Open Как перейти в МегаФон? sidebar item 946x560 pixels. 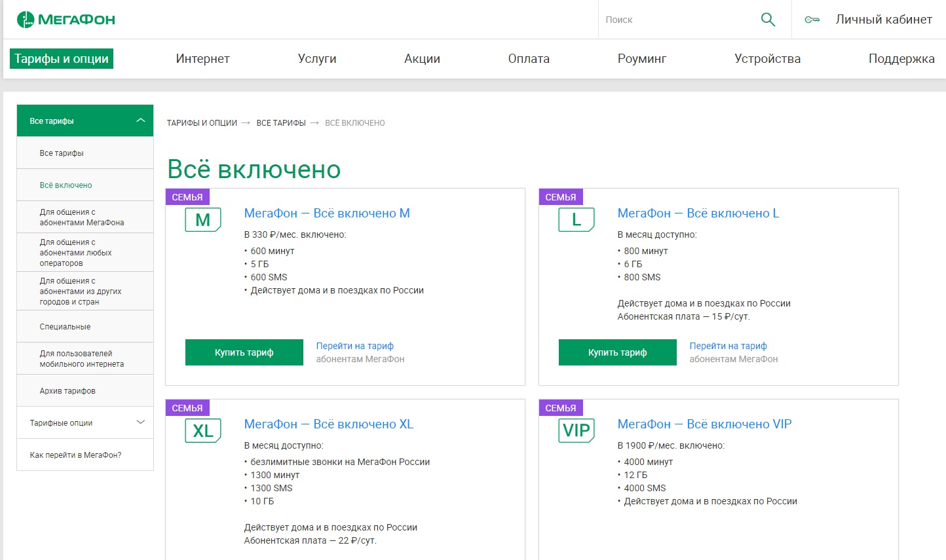[85, 455]
